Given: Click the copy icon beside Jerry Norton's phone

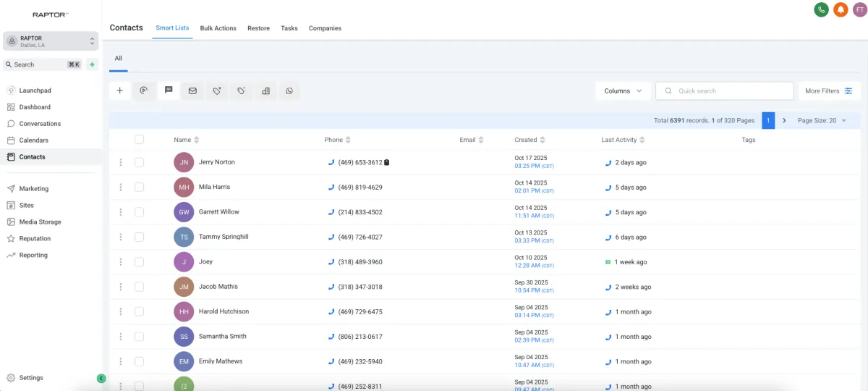Looking at the screenshot, I should [x=387, y=162].
